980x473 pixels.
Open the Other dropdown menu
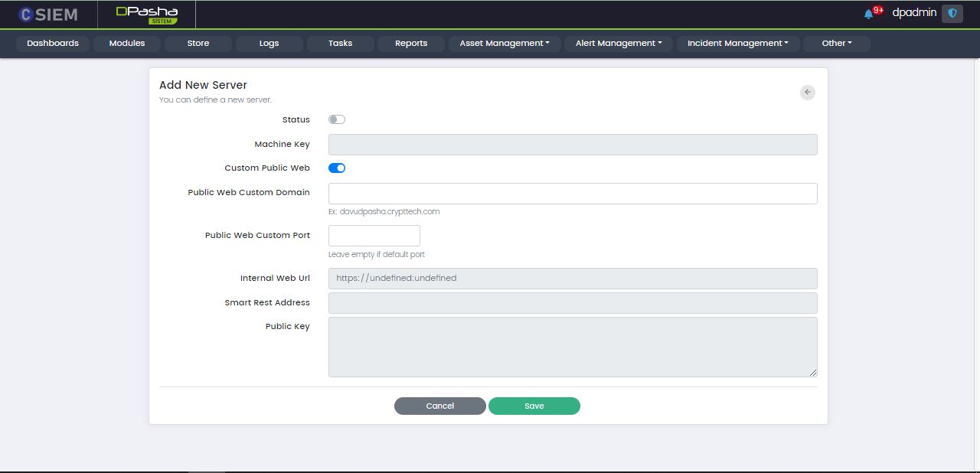[x=836, y=44]
